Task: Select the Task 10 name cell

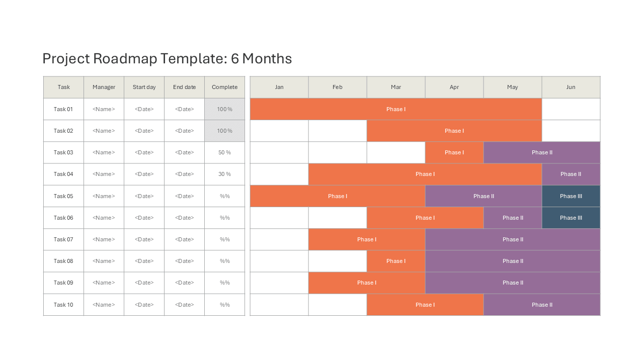Action: (x=64, y=305)
